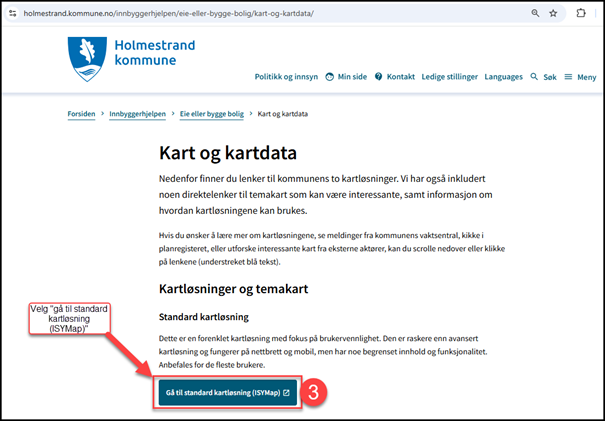This screenshot has width=605, height=421.
Task: Click the Kart og kartdata breadcrumb text
Action: coord(283,114)
